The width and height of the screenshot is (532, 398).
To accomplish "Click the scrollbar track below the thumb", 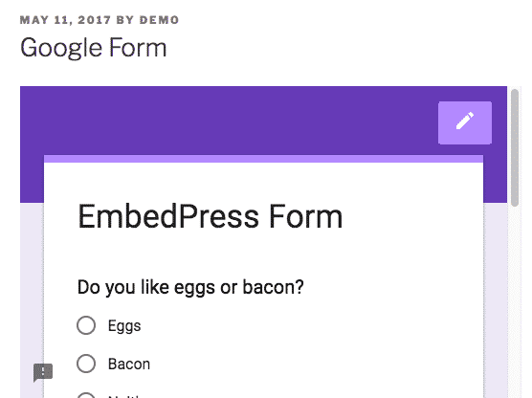I will click(x=515, y=302).
